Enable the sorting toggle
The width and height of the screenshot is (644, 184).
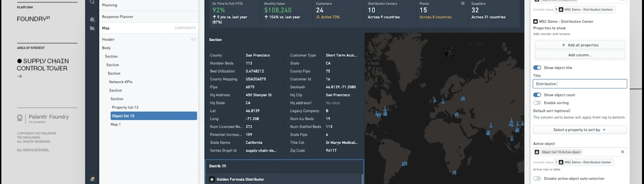point(537,103)
